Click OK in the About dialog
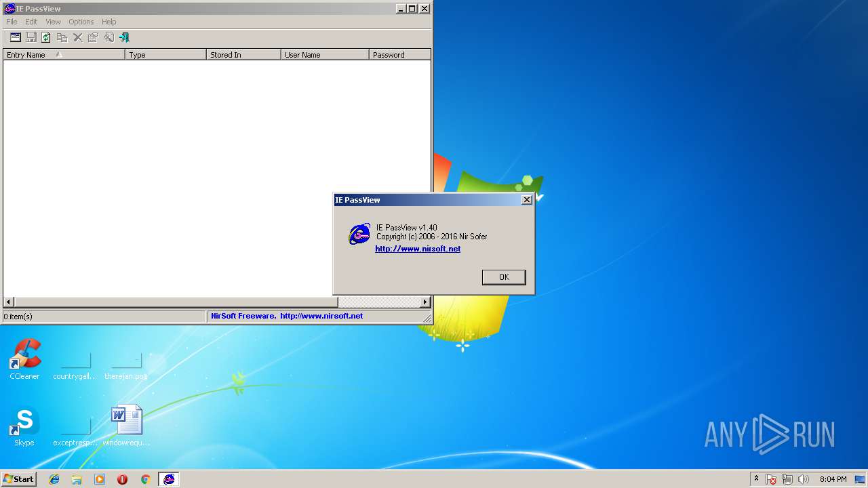Viewport: 868px width, 488px height. pyautogui.click(x=504, y=277)
